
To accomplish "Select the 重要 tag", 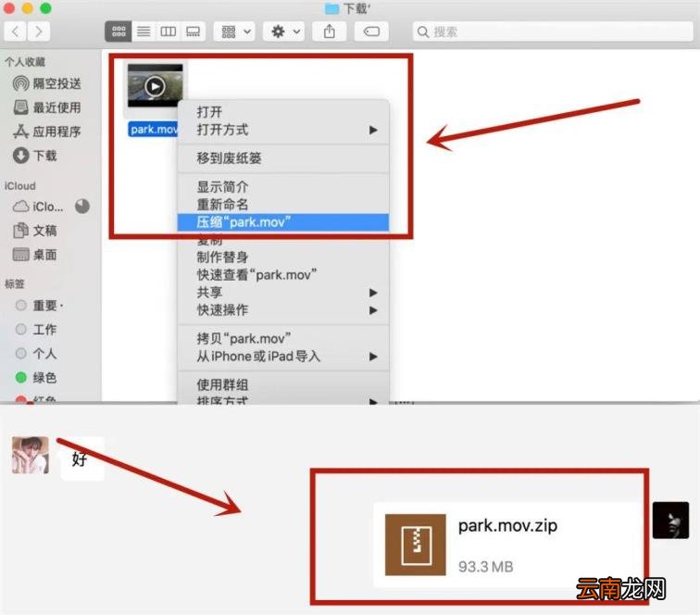I will [x=39, y=306].
